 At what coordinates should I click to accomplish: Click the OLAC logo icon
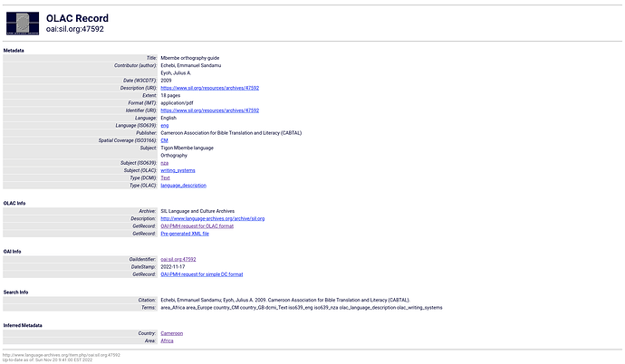click(x=23, y=24)
